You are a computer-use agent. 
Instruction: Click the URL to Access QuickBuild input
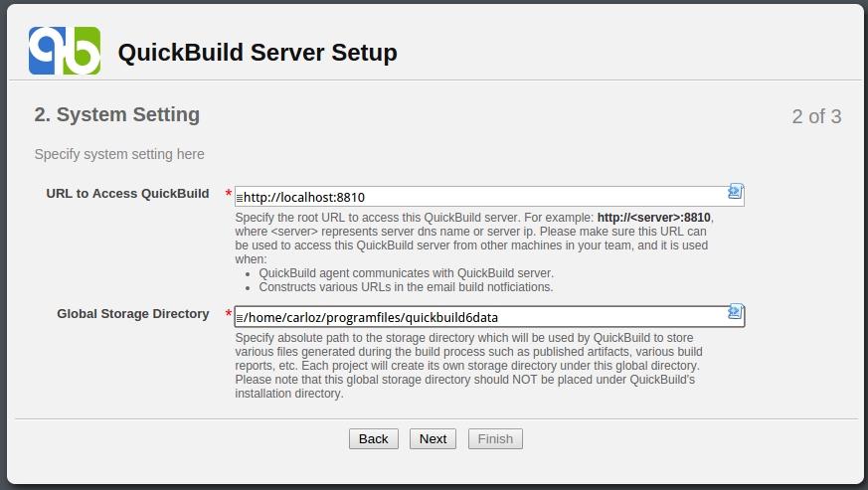pyautogui.click(x=489, y=197)
